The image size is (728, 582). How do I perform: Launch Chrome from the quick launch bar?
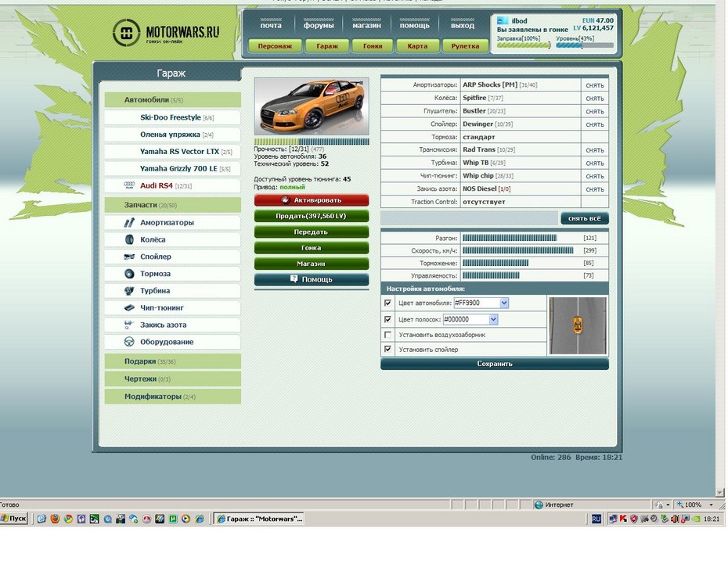[x=68, y=519]
